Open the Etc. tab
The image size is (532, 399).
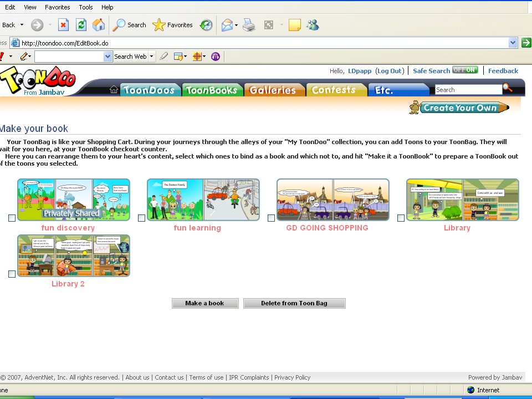coord(398,90)
